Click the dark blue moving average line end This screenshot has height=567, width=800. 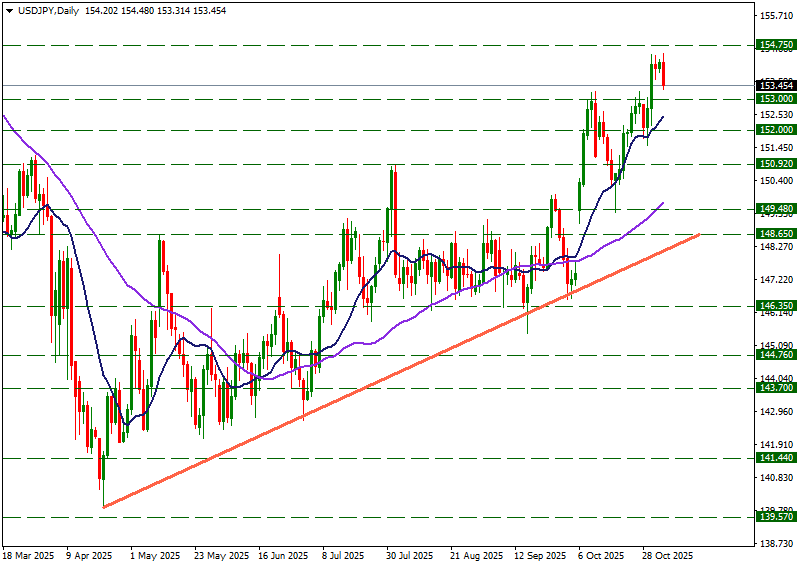coord(662,118)
